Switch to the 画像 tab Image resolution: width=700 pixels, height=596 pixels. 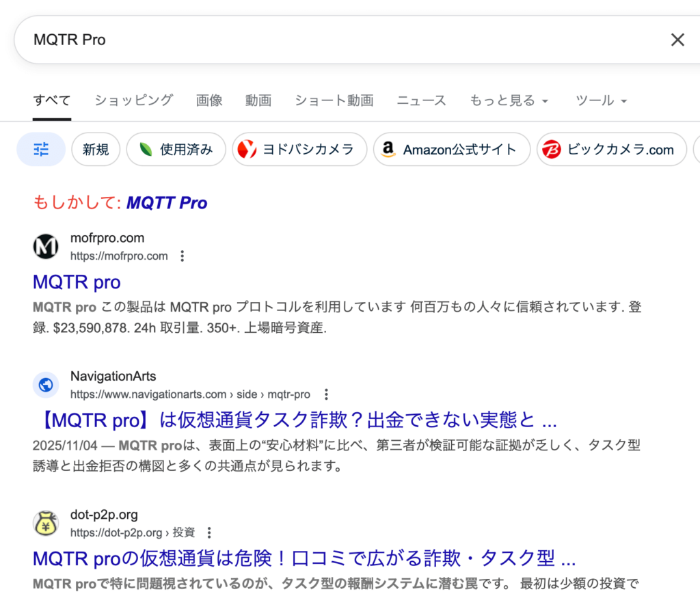(x=209, y=100)
